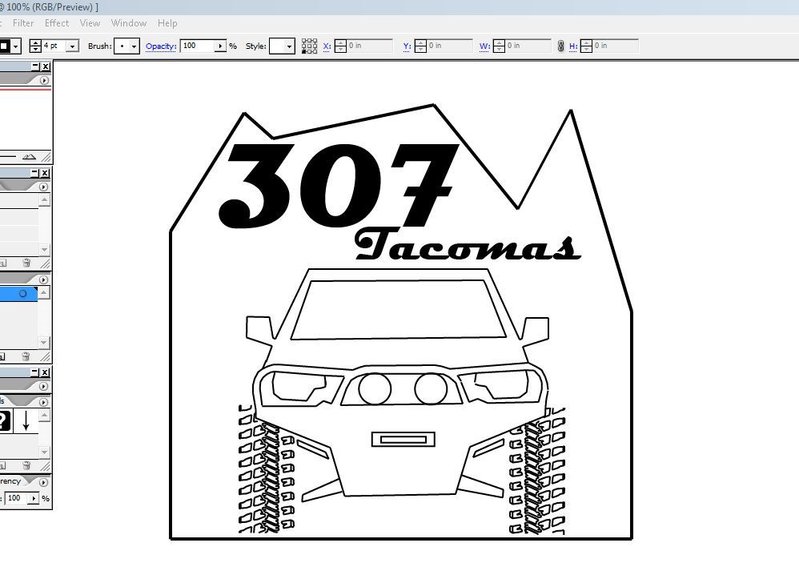
Task: Click the Navigator zoom-in mountains icon
Action: point(29,157)
